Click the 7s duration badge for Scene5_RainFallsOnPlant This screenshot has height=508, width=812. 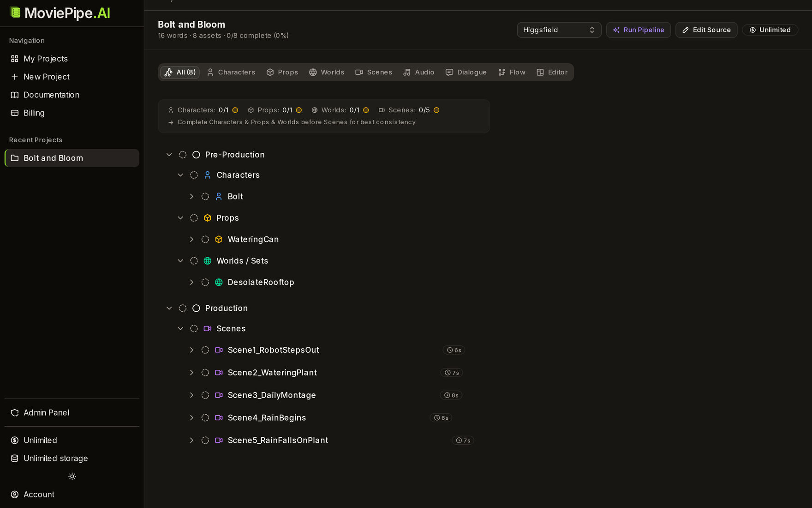pos(463,441)
